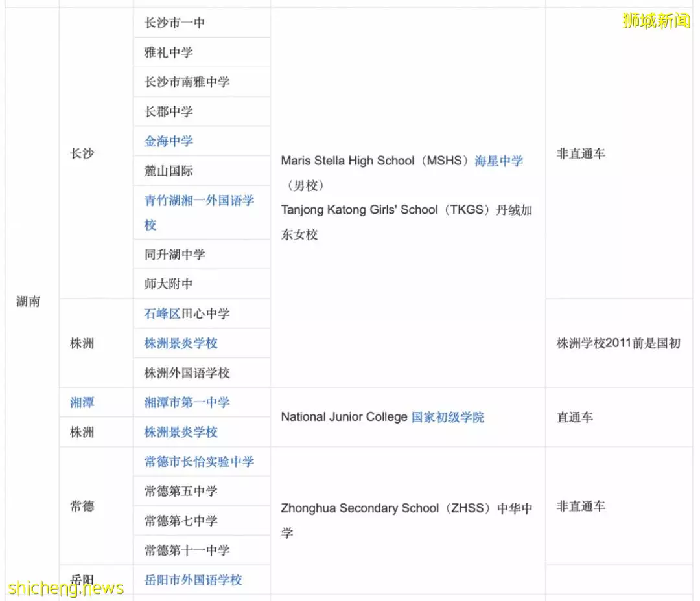The width and height of the screenshot is (700, 601).
Task: Click the Zhonghua Secondary School text
Action: [360, 508]
